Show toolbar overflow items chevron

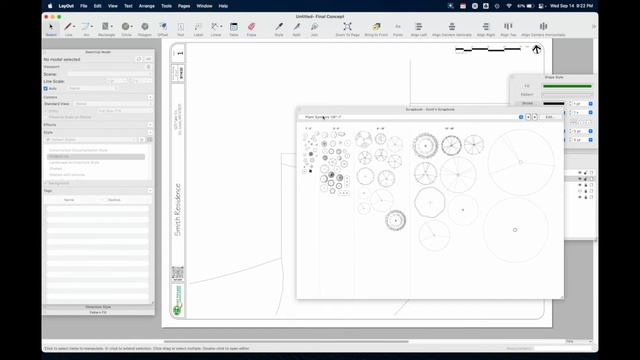[593, 27]
